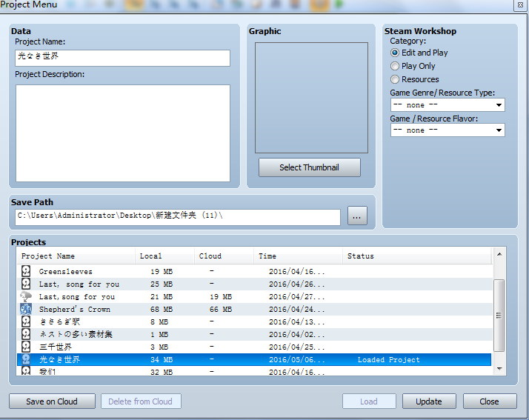Choose the Play Only radio option
The width and height of the screenshot is (529, 420).
pyautogui.click(x=394, y=66)
